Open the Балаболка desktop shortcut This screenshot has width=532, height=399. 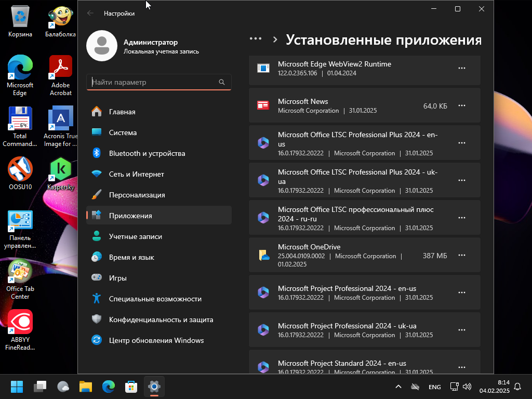click(x=60, y=21)
